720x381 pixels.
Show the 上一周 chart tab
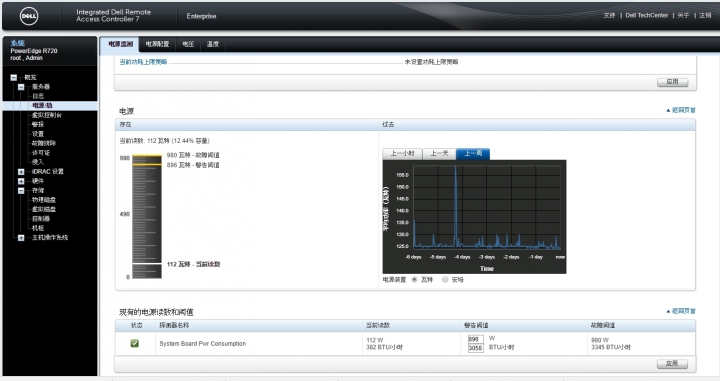click(x=473, y=153)
